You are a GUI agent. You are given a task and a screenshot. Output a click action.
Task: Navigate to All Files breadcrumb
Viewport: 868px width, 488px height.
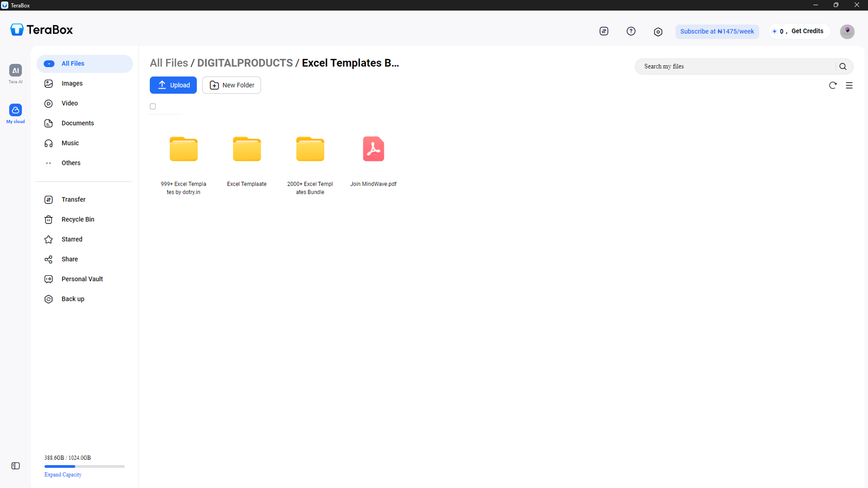coord(169,63)
